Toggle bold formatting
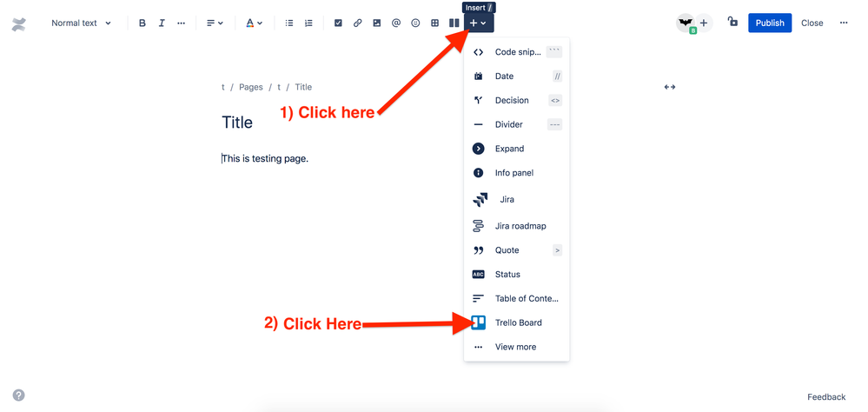The width and height of the screenshot is (868, 412). coord(142,23)
